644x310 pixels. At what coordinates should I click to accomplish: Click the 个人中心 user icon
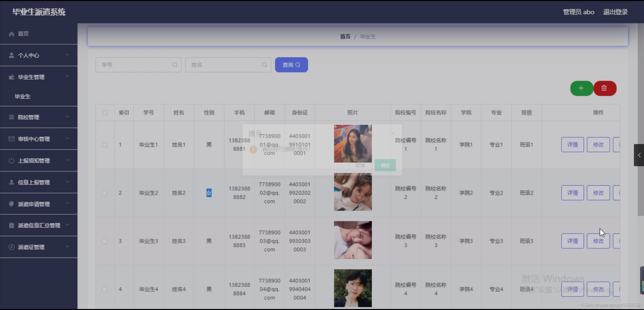click(x=11, y=55)
